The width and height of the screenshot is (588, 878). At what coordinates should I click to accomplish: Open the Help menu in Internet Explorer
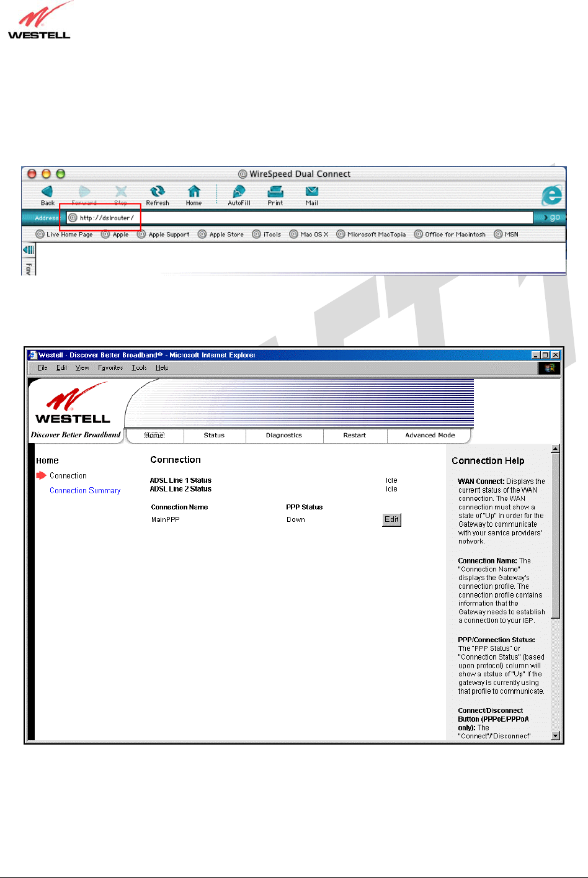162,368
